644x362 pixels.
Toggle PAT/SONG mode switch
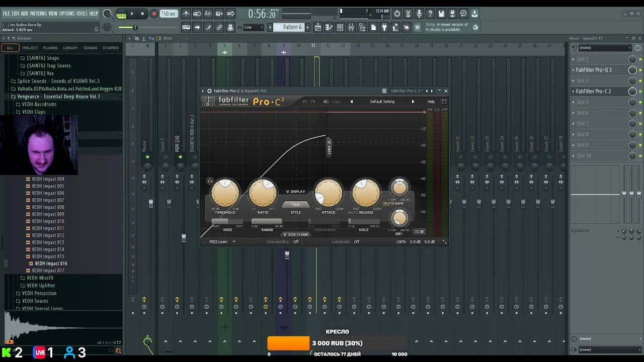[121, 14]
